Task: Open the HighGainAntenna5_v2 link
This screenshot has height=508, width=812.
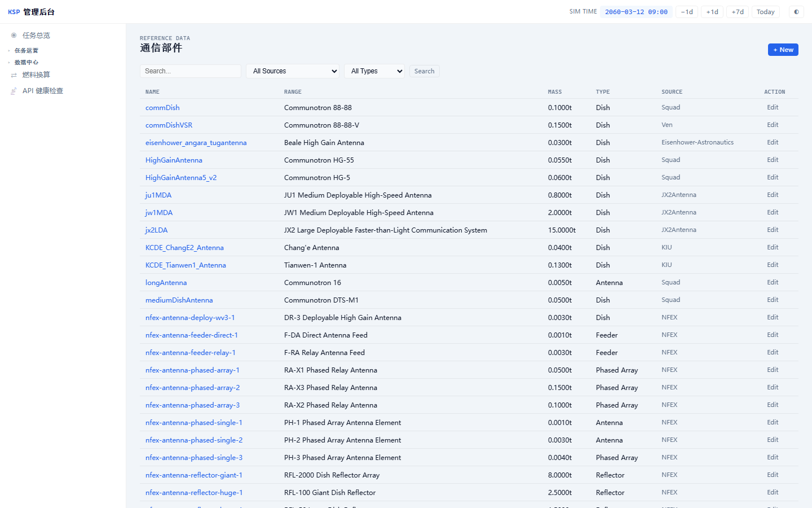Action: click(x=181, y=177)
